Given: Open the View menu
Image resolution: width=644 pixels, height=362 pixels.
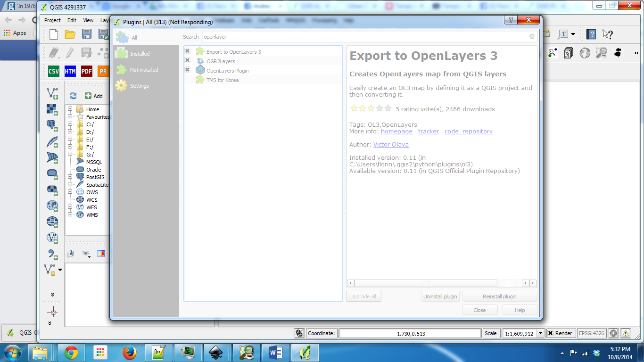Looking at the screenshot, I should coord(89,20).
